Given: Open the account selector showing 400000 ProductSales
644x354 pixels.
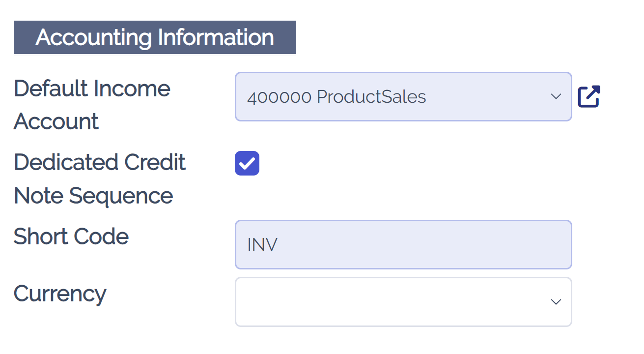Looking at the screenshot, I should 403,96.
